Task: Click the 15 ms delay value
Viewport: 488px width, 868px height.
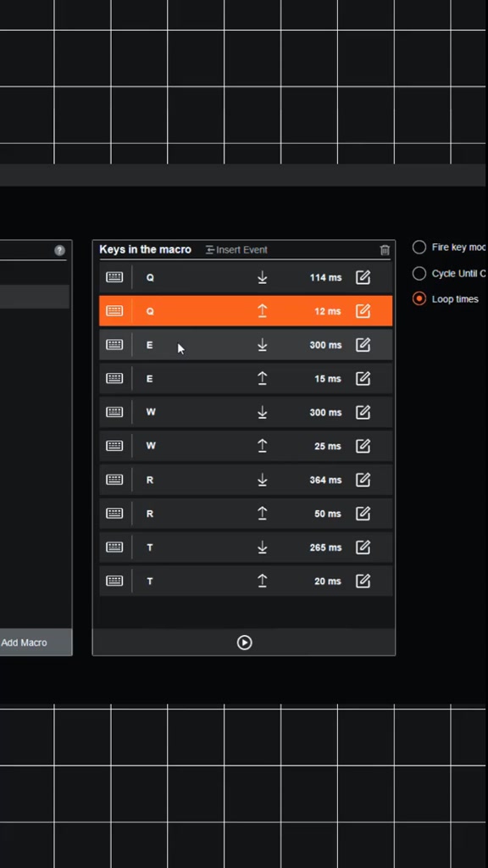Action: 328,379
